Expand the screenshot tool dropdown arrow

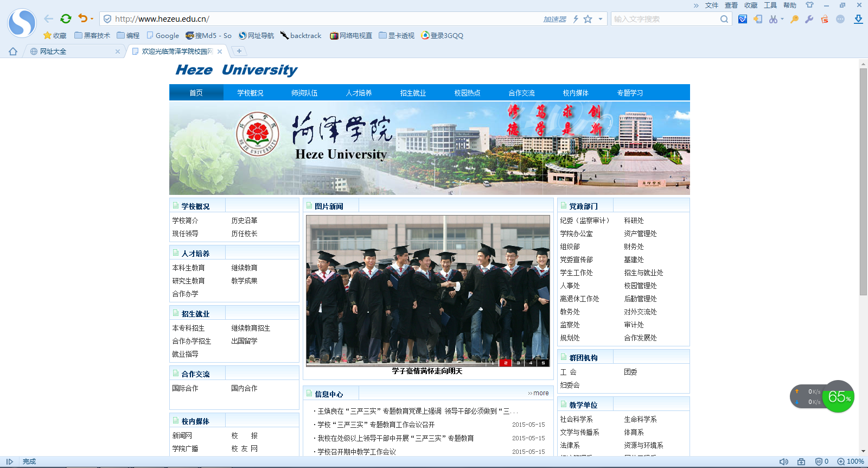(782, 19)
